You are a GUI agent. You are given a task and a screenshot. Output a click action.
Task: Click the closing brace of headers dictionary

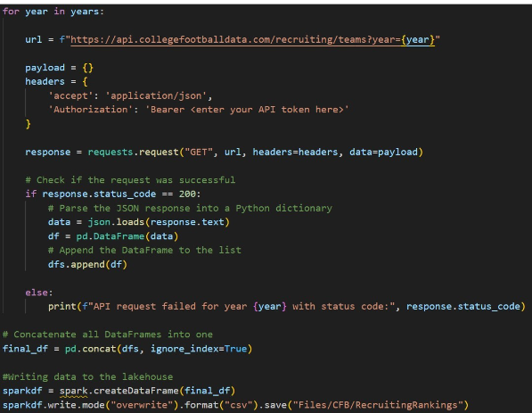29,124
